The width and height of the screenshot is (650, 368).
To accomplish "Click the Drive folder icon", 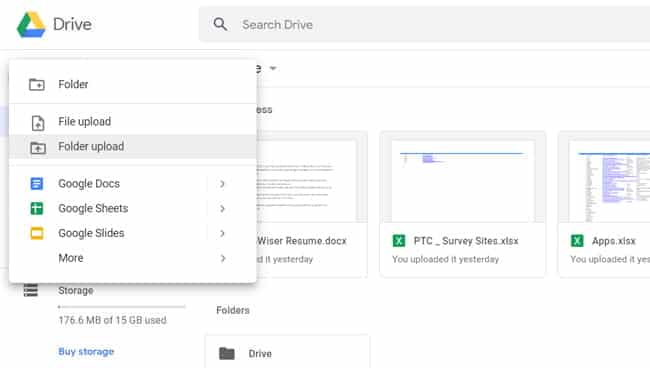I will click(227, 353).
